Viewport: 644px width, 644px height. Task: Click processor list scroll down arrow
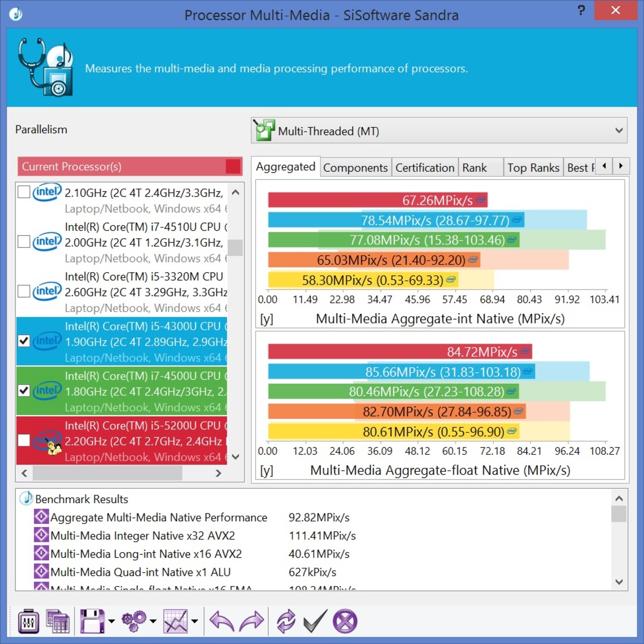236,457
